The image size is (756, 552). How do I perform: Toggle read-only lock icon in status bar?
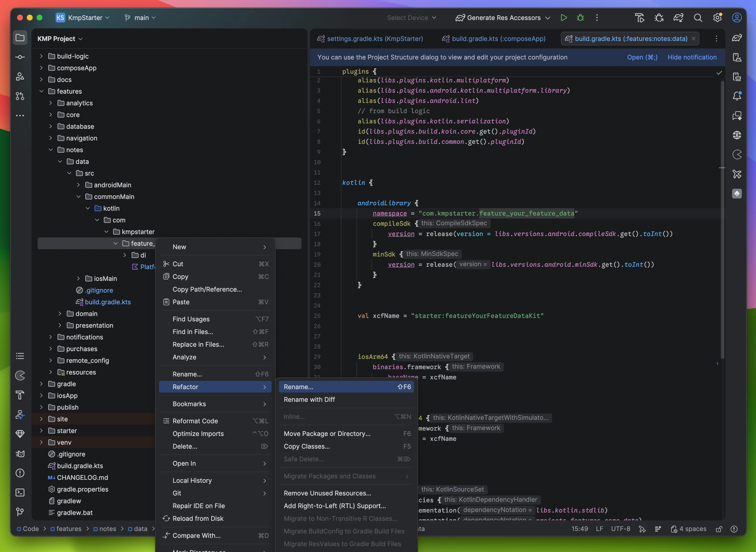[719, 529]
